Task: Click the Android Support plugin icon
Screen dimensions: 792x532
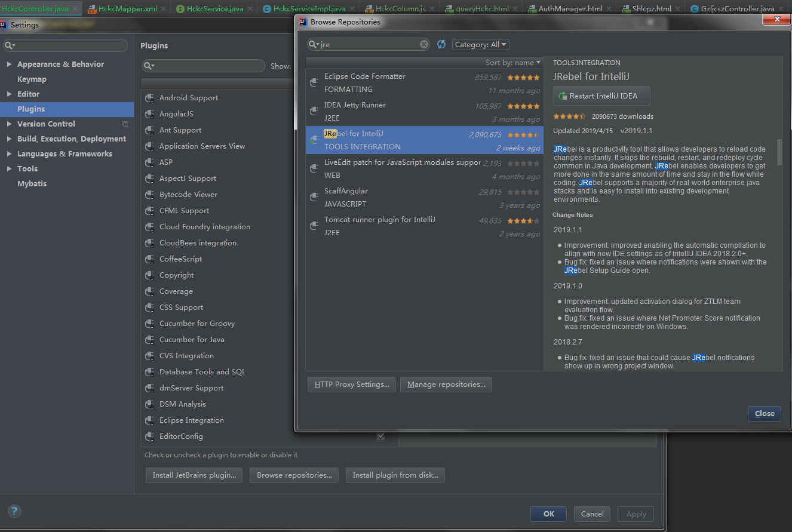Action: pos(149,98)
